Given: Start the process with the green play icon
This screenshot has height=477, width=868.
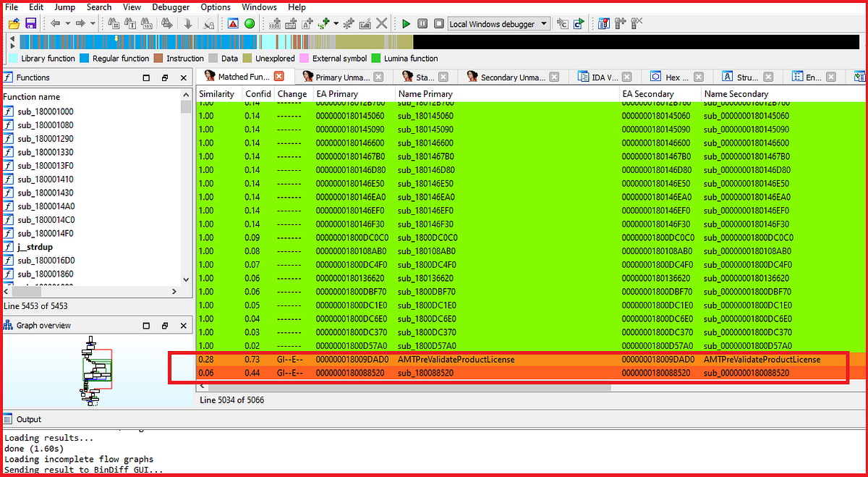Looking at the screenshot, I should (406, 23).
